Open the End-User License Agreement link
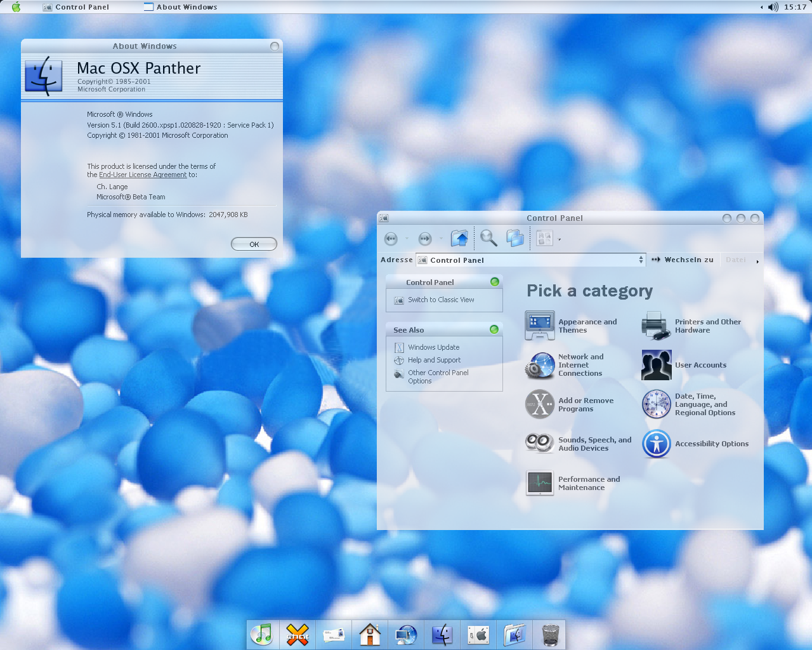Viewport: 812px width, 650px height. (143, 175)
